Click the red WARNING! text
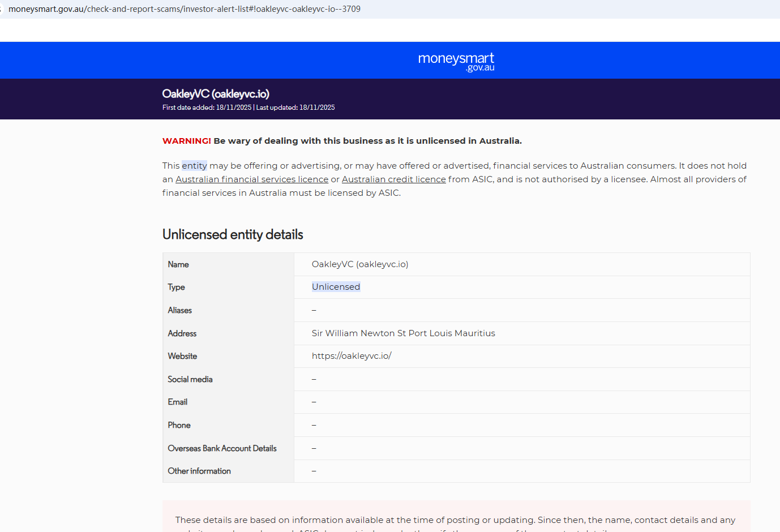The height and width of the screenshot is (532, 780). click(186, 141)
